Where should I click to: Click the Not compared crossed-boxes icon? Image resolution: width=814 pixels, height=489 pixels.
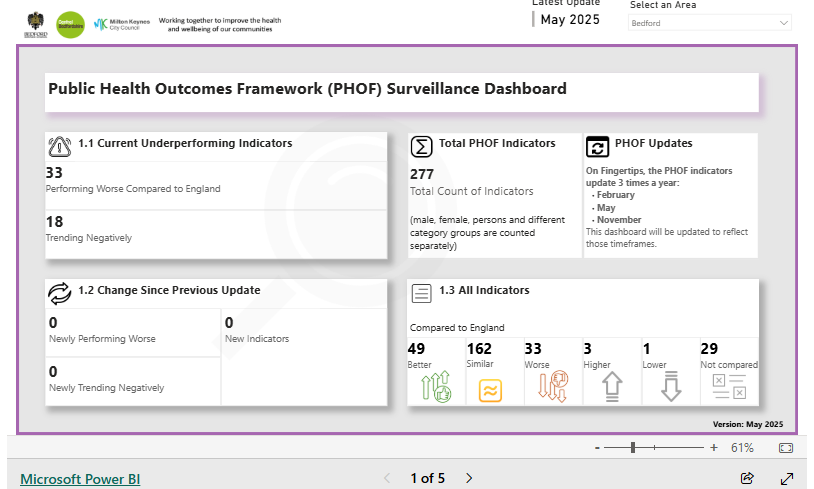coord(729,387)
